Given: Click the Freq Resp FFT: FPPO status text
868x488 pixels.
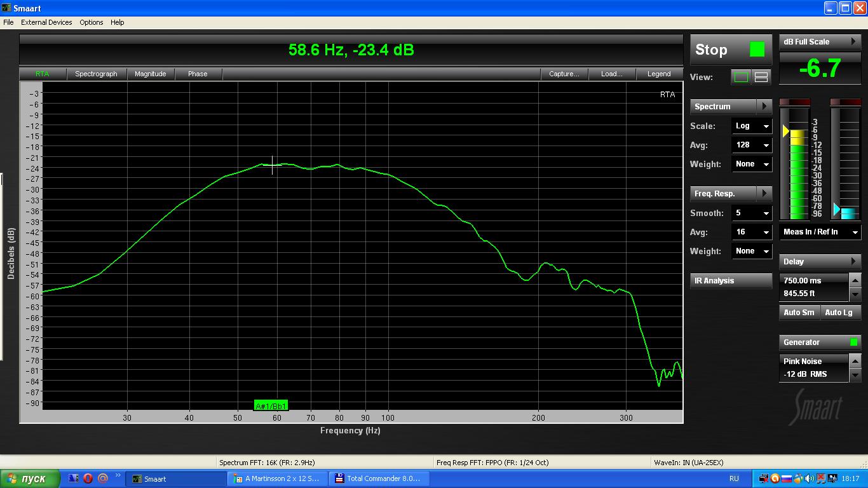Looking at the screenshot, I should click(492, 463).
